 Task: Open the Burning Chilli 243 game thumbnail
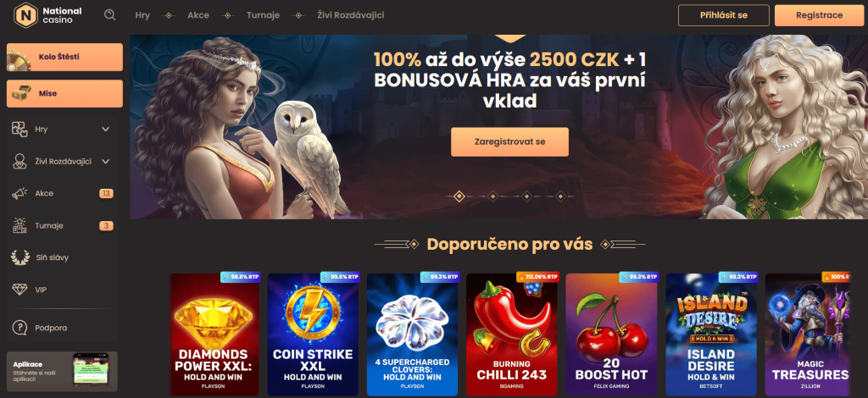(x=512, y=334)
